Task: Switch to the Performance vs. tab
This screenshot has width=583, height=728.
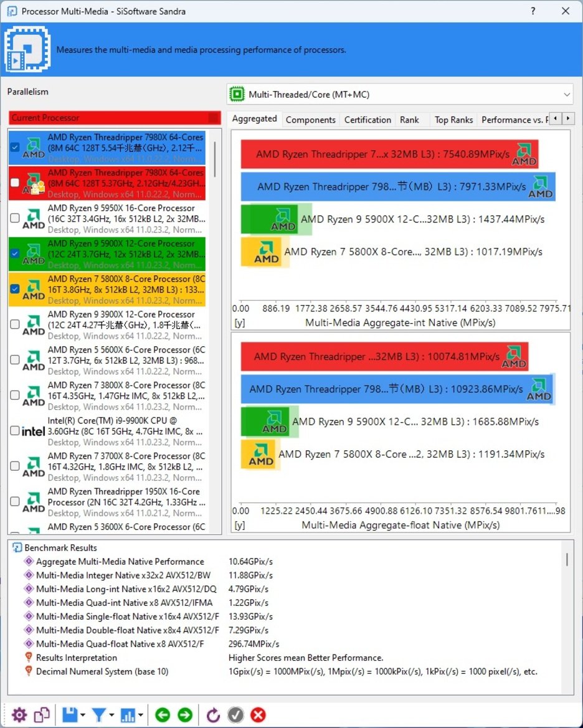Action: [x=514, y=120]
